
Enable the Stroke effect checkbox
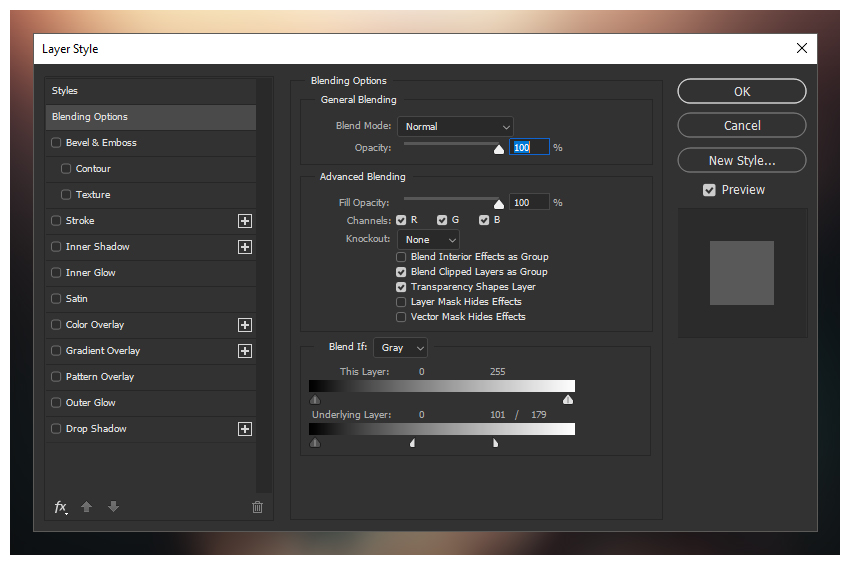(56, 221)
